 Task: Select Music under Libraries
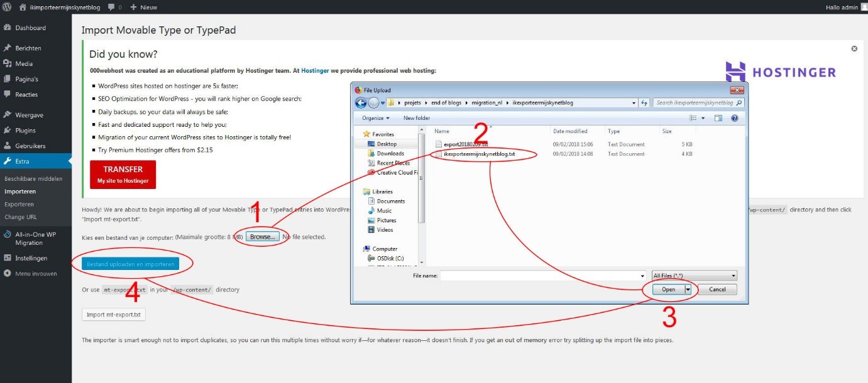click(384, 211)
